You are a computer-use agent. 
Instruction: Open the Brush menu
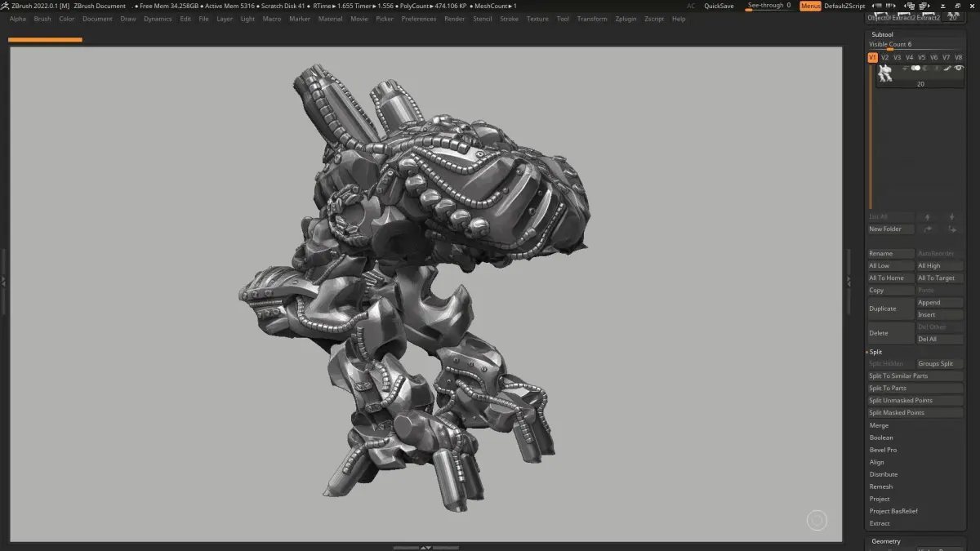click(x=42, y=19)
